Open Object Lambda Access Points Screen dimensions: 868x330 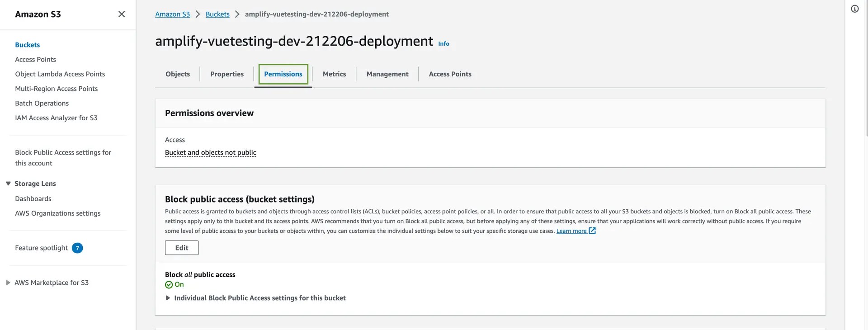pos(60,74)
